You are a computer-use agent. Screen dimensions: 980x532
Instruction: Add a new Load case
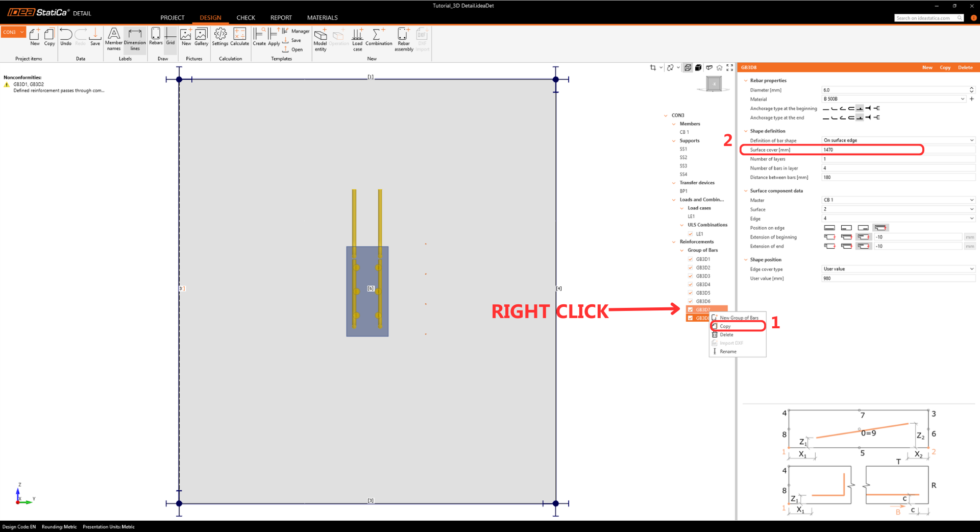(357, 39)
